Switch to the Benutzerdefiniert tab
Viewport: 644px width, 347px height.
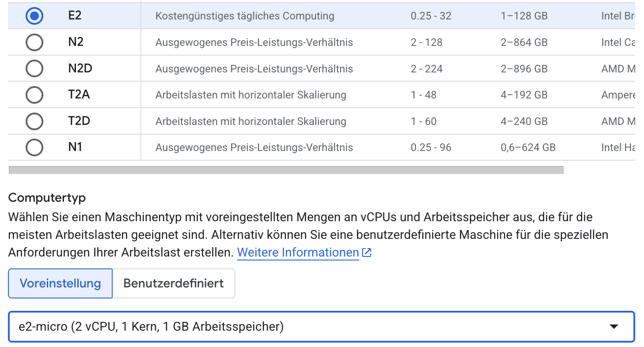174,283
